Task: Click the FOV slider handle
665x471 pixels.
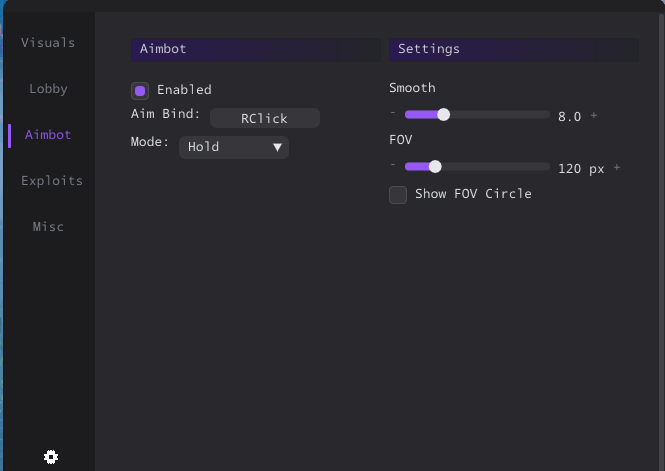Action: (x=435, y=167)
